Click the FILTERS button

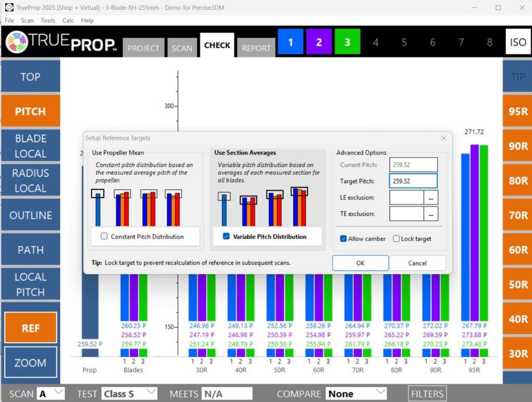coord(427,394)
